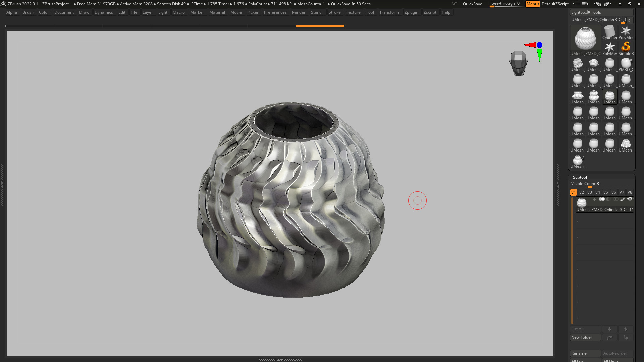The image size is (644, 362).
Task: Click the load next interface icon
Action: coord(608,4)
